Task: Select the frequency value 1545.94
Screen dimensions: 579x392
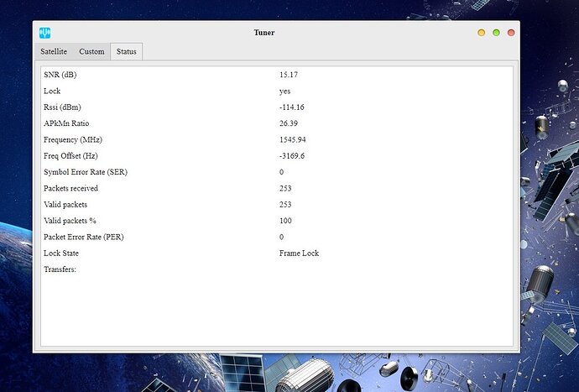Action: coord(293,139)
